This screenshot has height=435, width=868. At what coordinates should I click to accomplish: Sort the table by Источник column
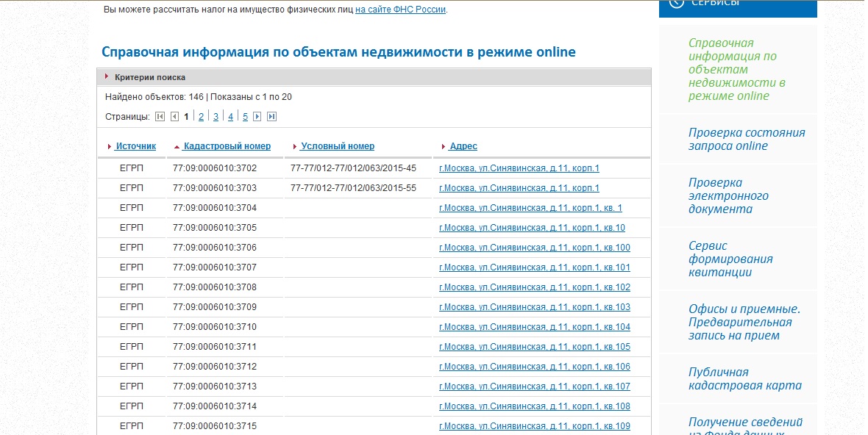(135, 146)
